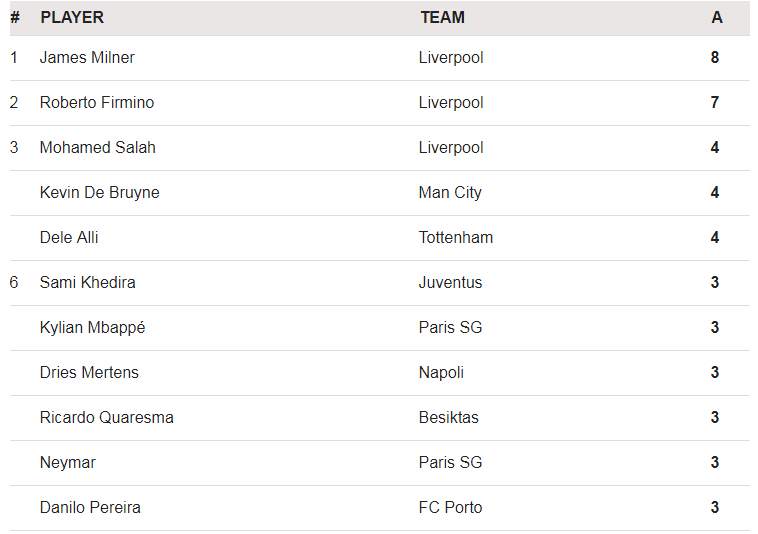
Task: Click the FC Porto team name
Action: point(450,507)
